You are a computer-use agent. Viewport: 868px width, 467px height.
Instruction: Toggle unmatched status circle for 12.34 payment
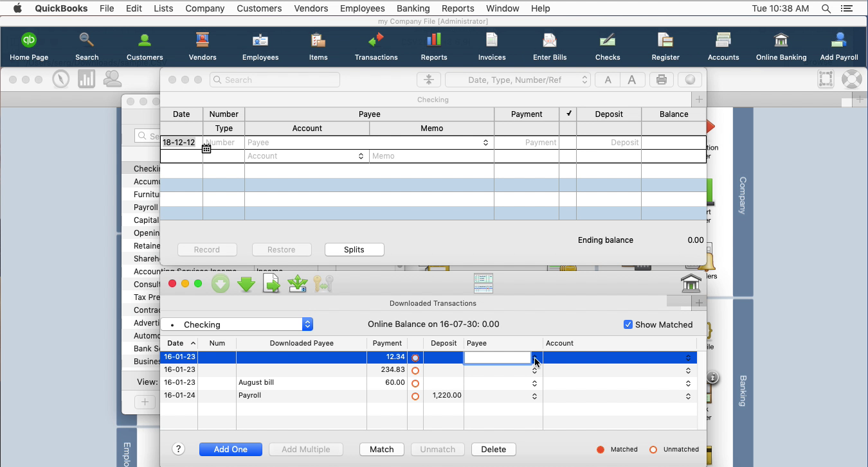415,358
